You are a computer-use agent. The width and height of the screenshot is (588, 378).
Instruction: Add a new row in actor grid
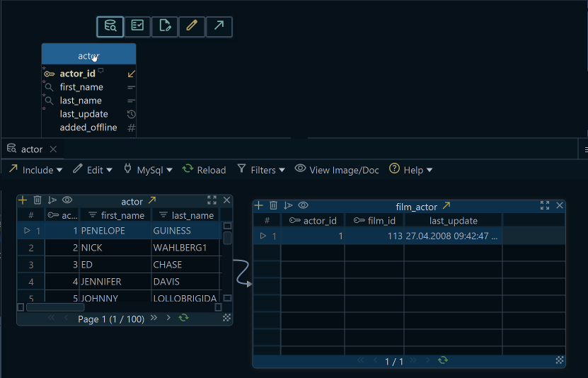coord(23,200)
